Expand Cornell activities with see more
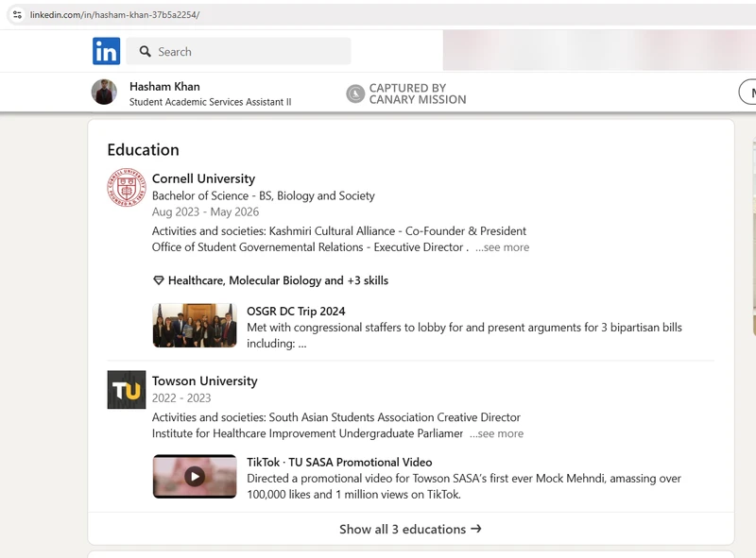Screen dimensions: 756x558 point(503,247)
